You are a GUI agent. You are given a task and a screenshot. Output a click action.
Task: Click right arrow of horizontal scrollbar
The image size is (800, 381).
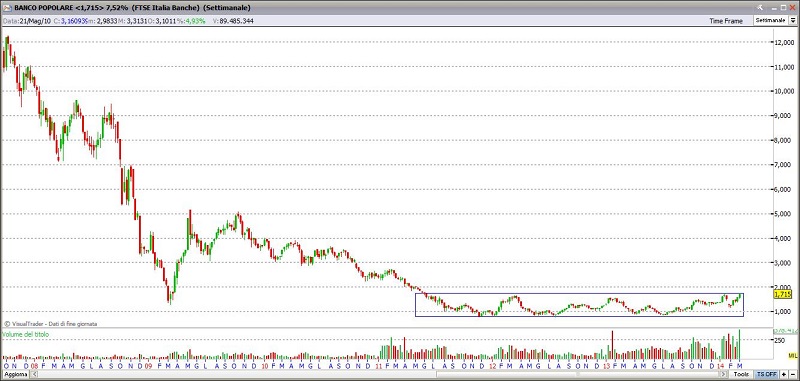point(723,374)
